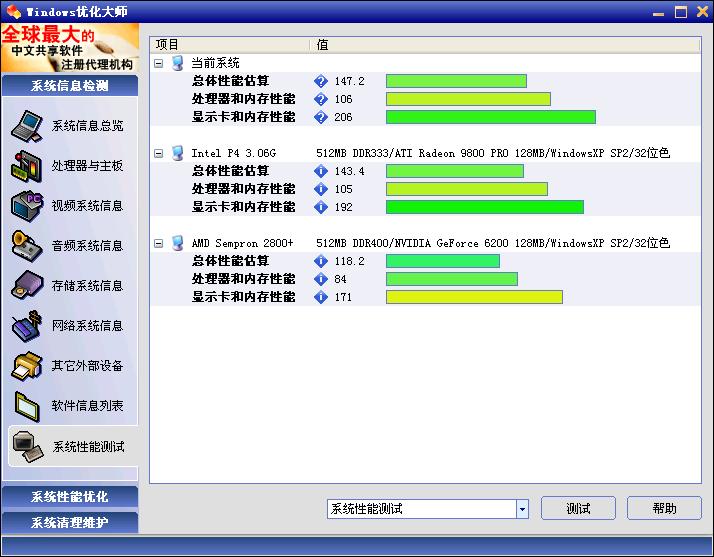714x557 pixels.
Task: Click the 帮助 button
Action: pos(664,508)
